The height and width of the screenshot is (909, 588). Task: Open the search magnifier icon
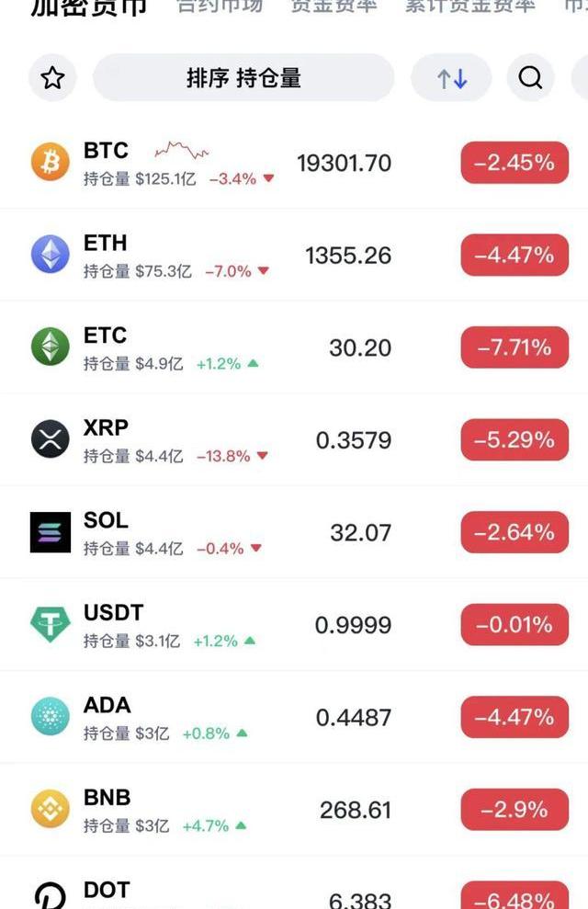point(530,78)
